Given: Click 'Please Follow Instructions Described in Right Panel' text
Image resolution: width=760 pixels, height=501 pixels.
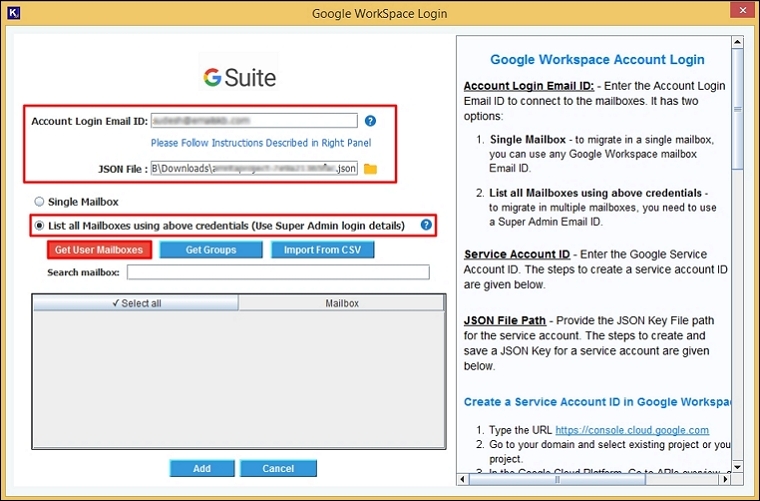Looking at the screenshot, I should (x=261, y=143).
